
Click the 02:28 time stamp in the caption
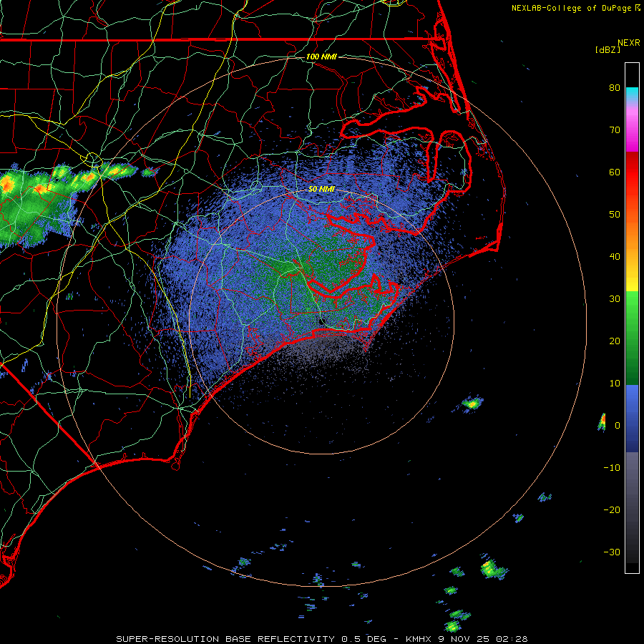tap(512, 639)
